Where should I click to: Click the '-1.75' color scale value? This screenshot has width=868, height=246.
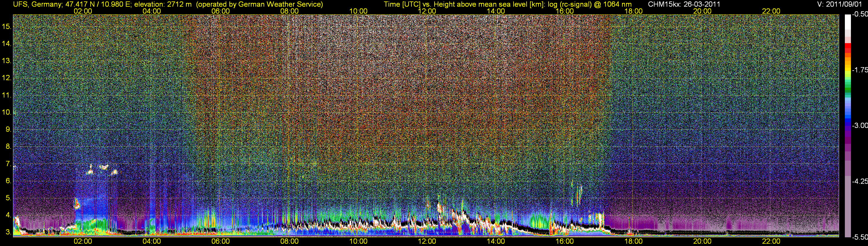860,70
